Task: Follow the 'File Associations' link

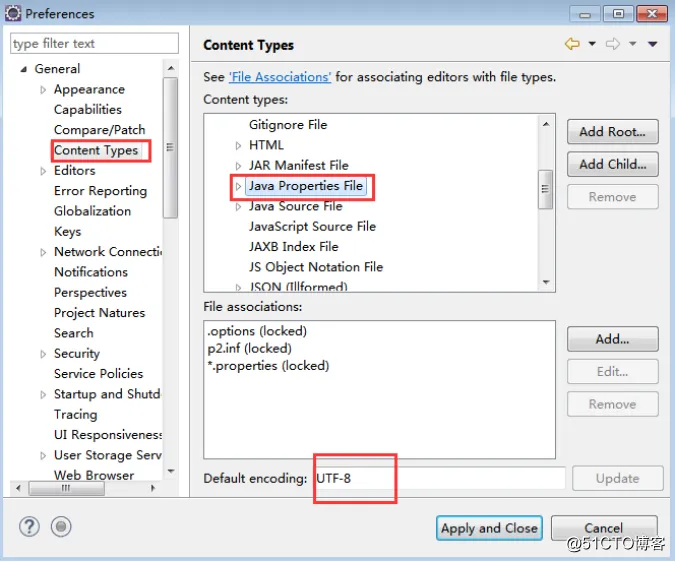Action: point(280,77)
